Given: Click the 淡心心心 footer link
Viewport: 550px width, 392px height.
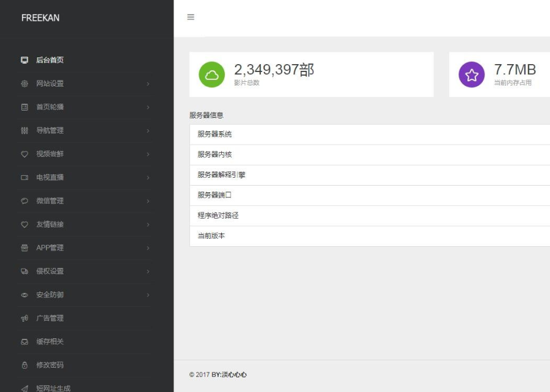Looking at the screenshot, I should click(x=234, y=376).
